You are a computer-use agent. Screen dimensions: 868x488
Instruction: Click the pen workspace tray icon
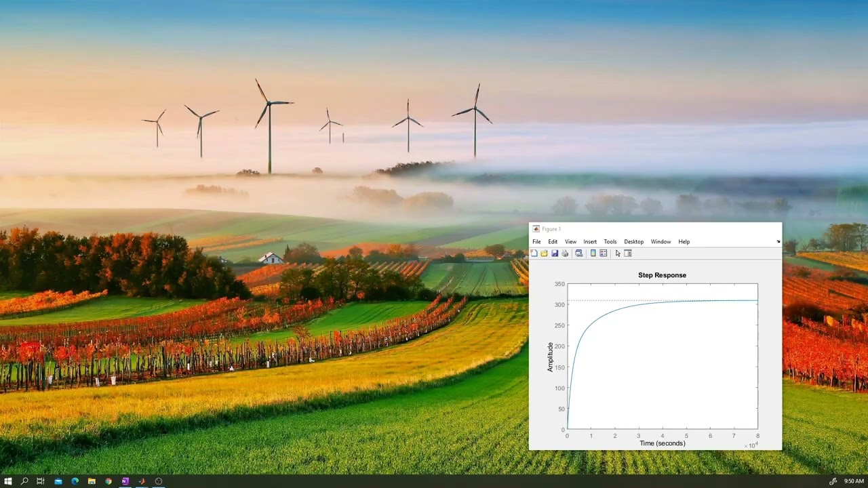coord(833,481)
